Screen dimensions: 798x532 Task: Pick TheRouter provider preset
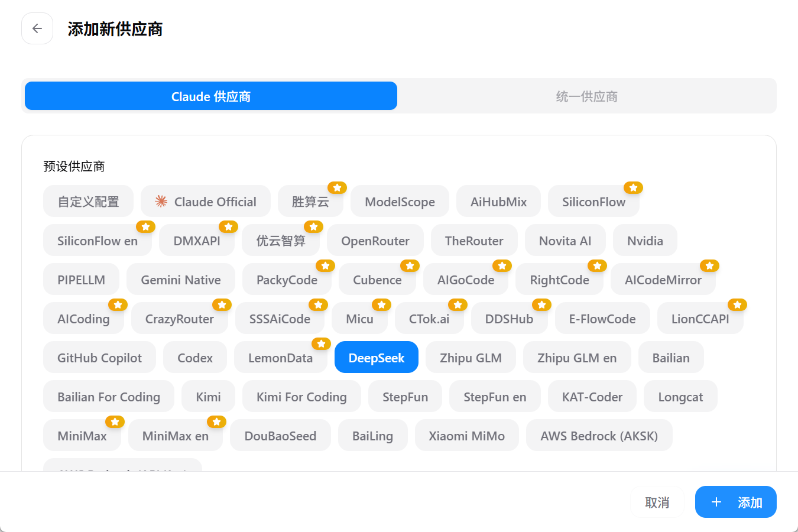(x=474, y=241)
